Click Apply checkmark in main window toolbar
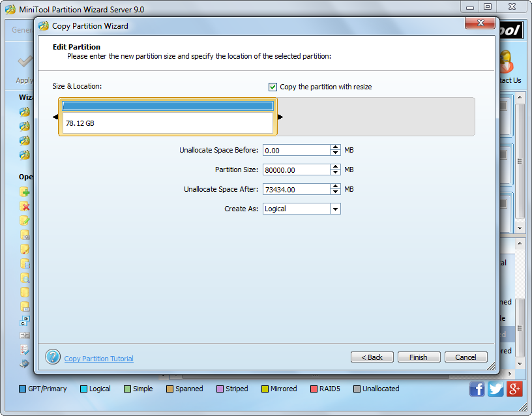This screenshot has height=416, width=532. point(25,61)
